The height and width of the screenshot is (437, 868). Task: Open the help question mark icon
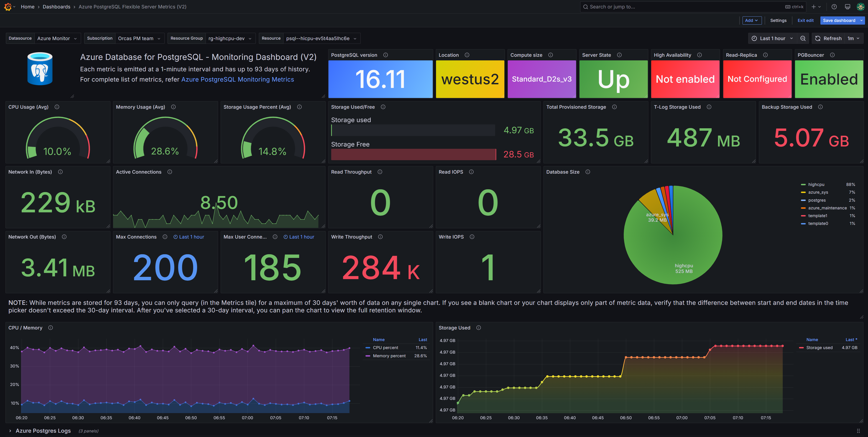(x=834, y=7)
